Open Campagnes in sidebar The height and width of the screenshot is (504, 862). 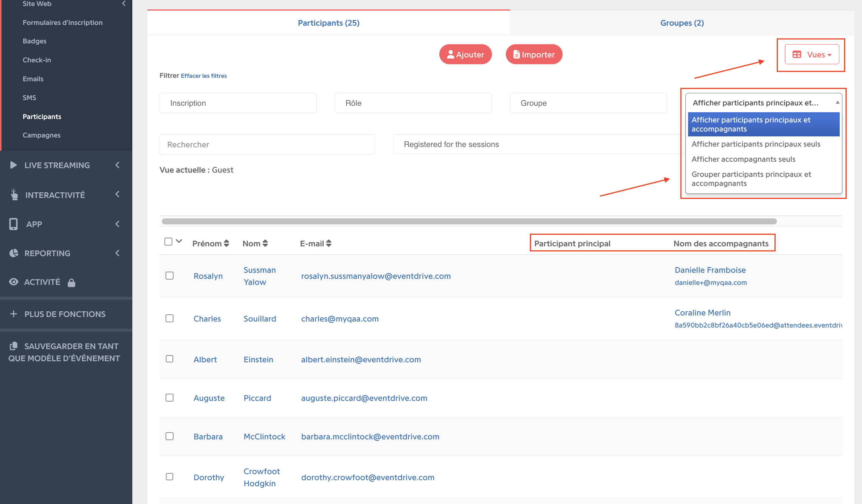click(42, 135)
